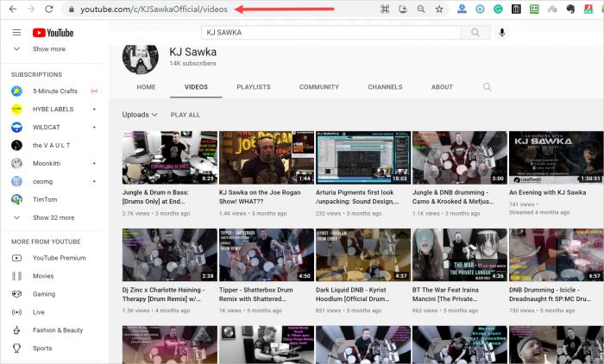Image resolution: width=604 pixels, height=364 pixels.
Task: Open the About tab
Action: pyautogui.click(x=442, y=87)
